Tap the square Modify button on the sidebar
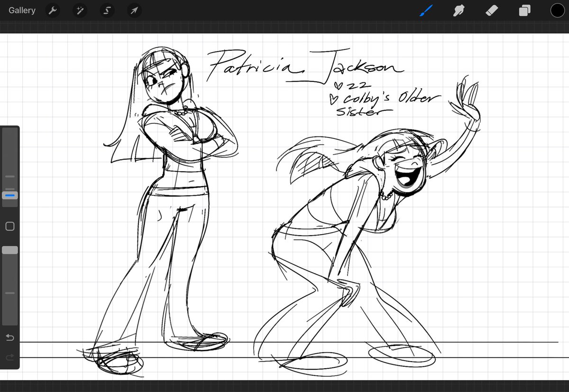569x392 pixels. click(9, 226)
